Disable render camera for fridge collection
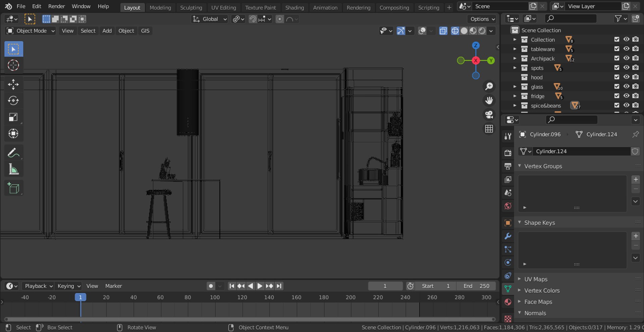 636,96
